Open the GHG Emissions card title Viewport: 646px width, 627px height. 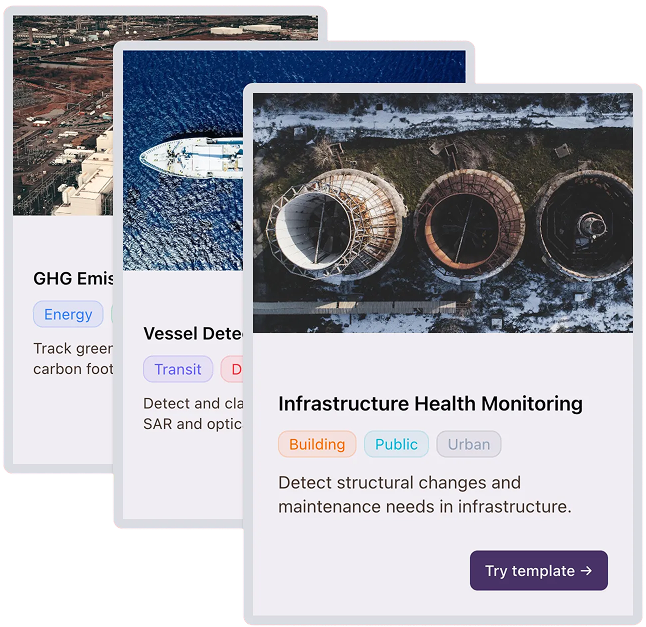point(73,278)
